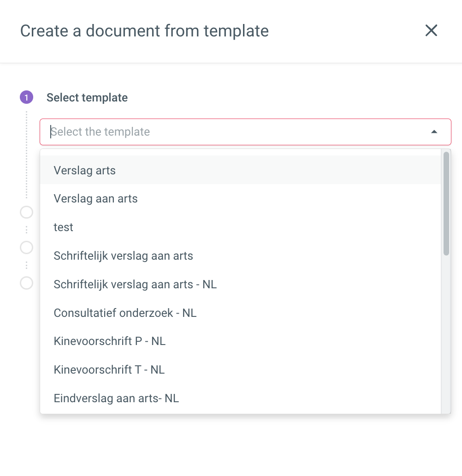Select Consultatief onderzoek - NL template
Image resolution: width=462 pixels, height=476 pixels.
240,313
